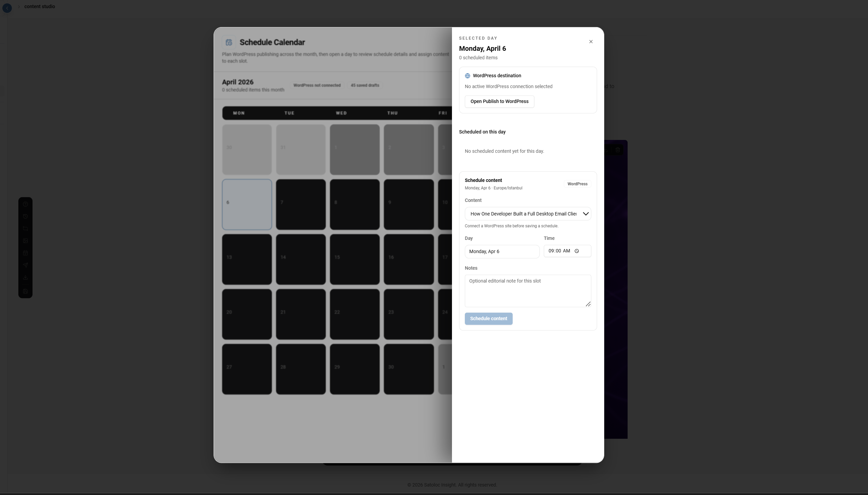The image size is (868, 495).
Task: Click the content studio breadcrumb item
Action: [x=40, y=6]
